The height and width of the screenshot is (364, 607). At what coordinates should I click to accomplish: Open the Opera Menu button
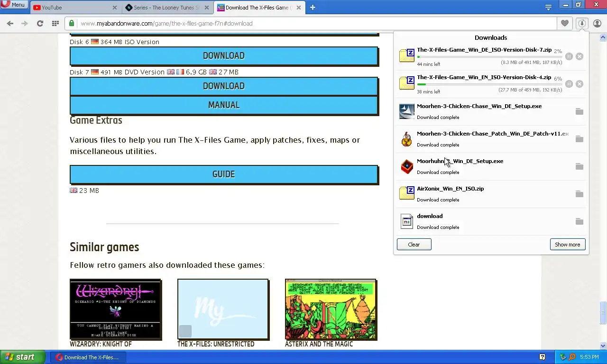point(14,5)
